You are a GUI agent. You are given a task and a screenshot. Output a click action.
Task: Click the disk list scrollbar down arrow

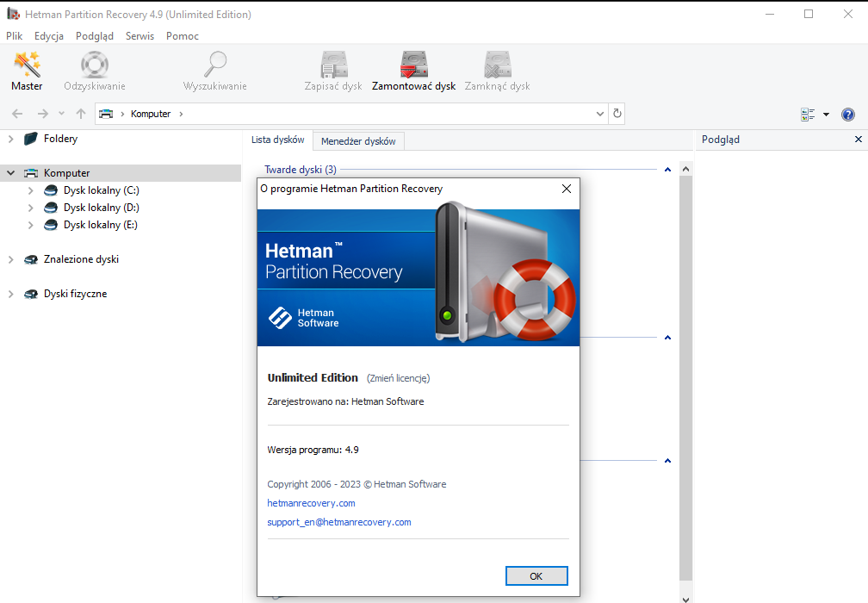point(685,600)
